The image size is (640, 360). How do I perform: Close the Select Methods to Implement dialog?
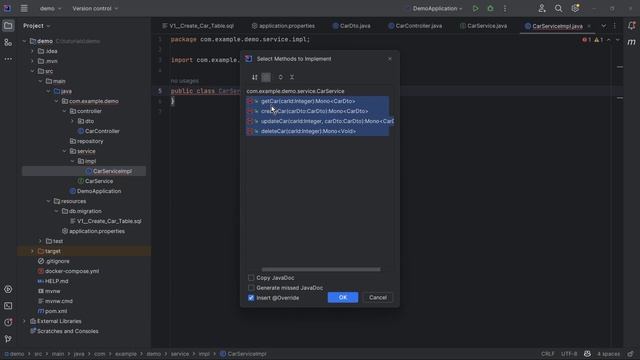(x=390, y=59)
